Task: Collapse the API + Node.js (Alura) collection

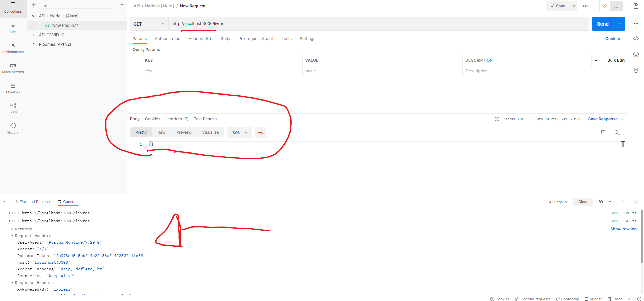Action: coord(34,16)
